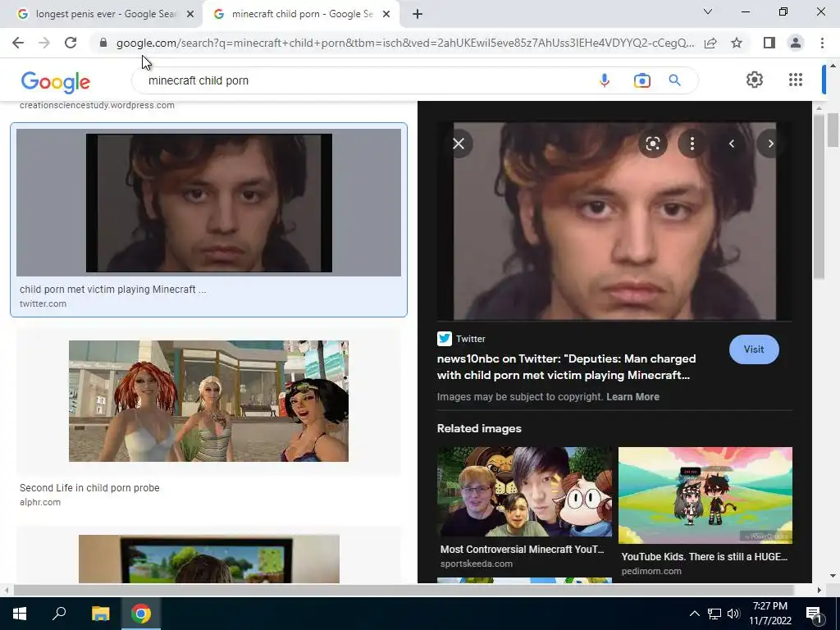Screen dimensions: 840x630
Task: Open the Google apps grid
Action: (x=796, y=80)
